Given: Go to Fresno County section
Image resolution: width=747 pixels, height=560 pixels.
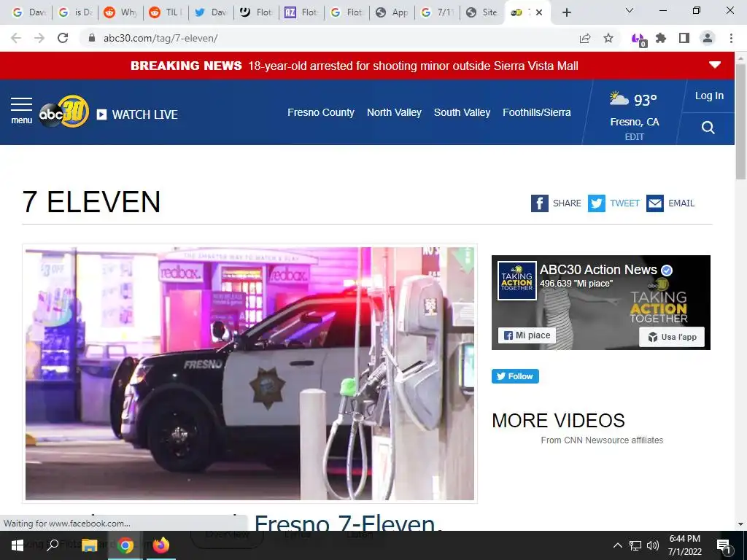Looking at the screenshot, I should 321,112.
